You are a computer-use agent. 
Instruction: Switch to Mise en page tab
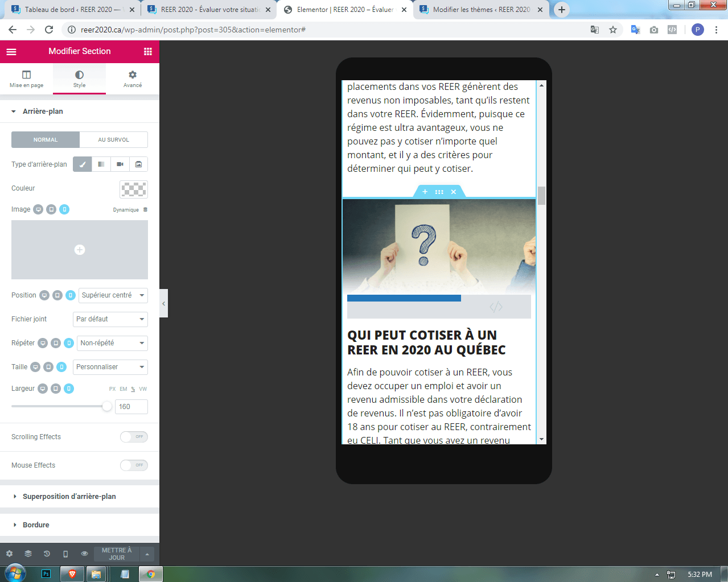[x=26, y=79]
